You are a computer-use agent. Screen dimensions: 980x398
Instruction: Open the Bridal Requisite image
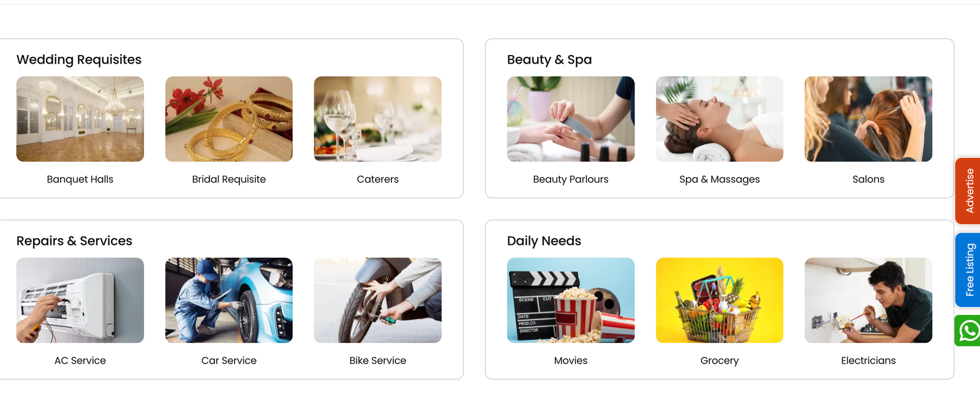(x=229, y=119)
